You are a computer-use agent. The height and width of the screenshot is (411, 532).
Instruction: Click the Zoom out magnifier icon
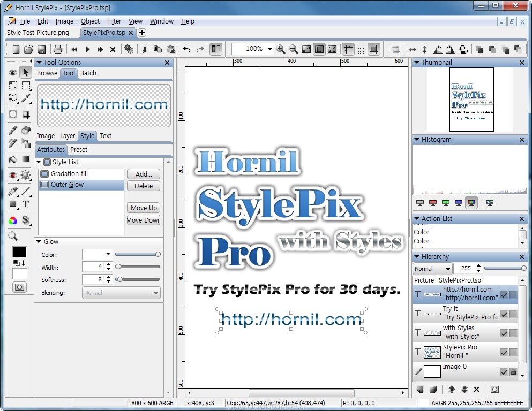tap(294, 49)
